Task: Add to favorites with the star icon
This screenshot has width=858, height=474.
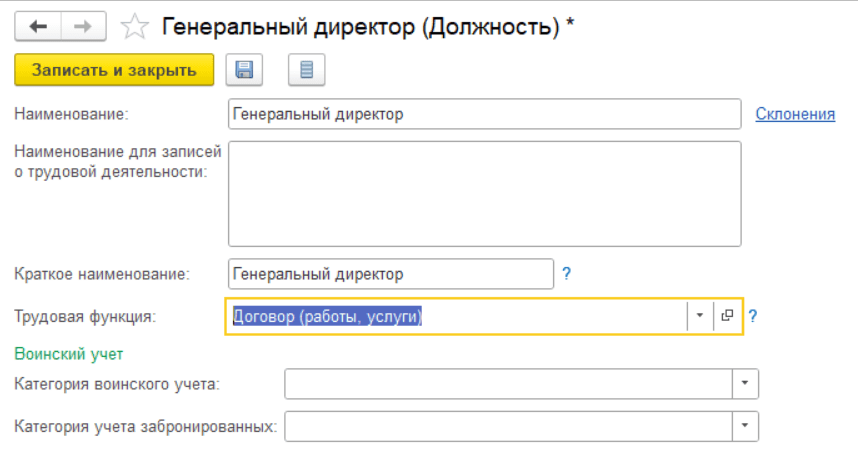Action: click(x=134, y=26)
